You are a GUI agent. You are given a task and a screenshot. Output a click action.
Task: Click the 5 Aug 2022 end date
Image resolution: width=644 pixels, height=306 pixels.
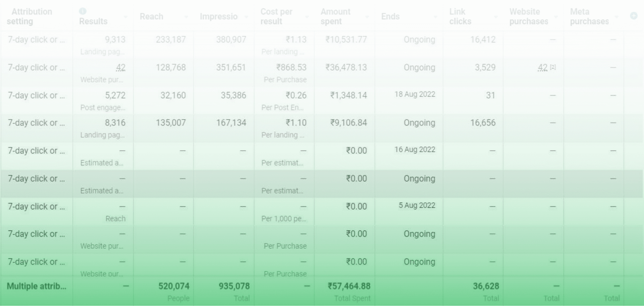(x=417, y=205)
